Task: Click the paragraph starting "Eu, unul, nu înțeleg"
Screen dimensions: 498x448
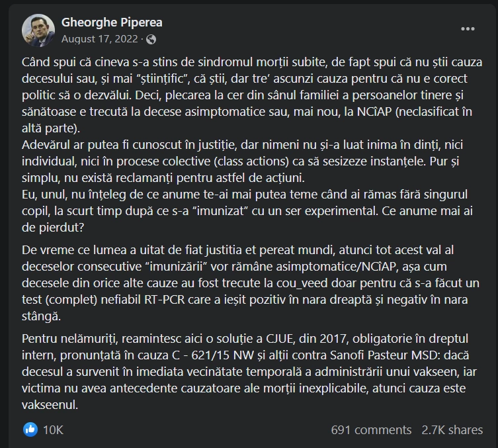Action: pos(251,209)
